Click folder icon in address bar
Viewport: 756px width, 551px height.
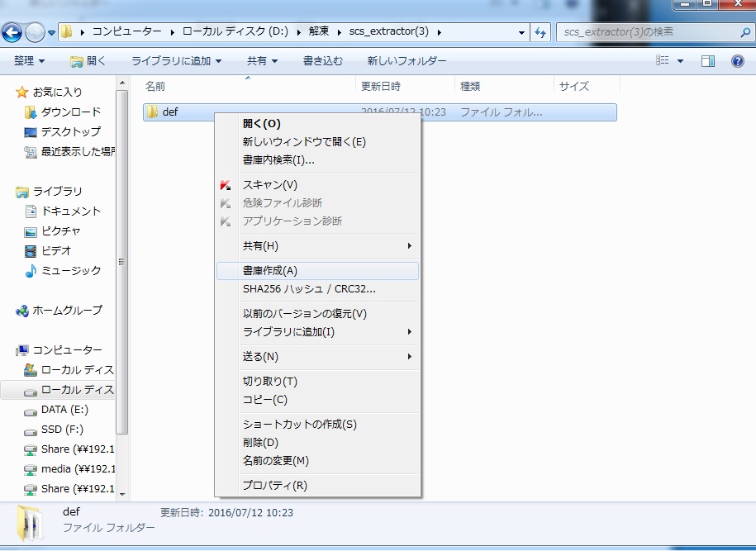[67, 32]
